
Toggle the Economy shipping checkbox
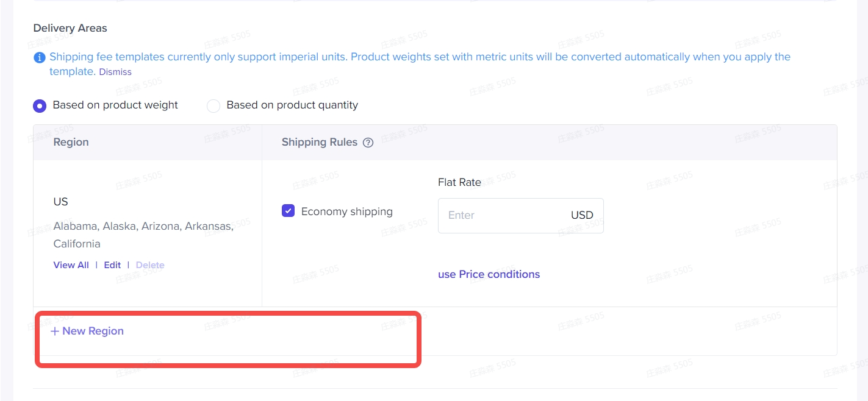[x=288, y=211]
